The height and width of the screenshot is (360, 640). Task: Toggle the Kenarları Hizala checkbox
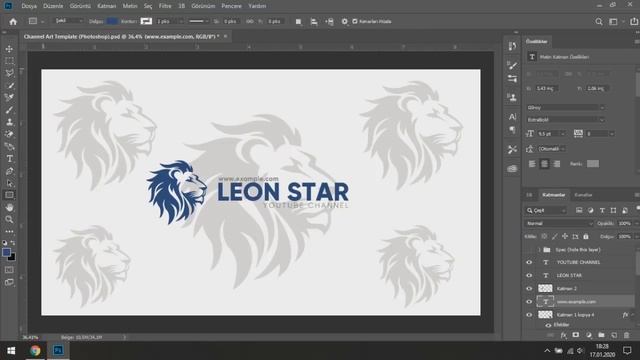click(355, 22)
